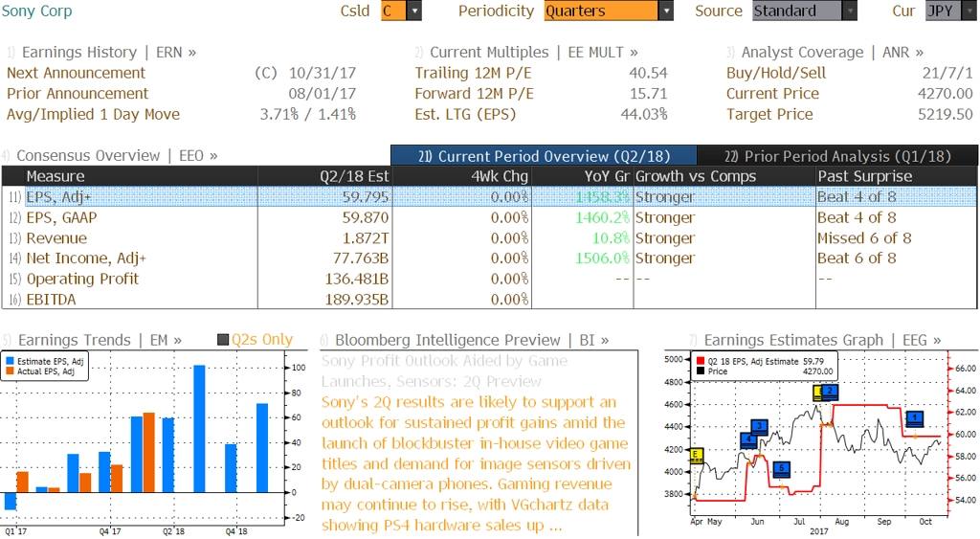Click Missed 6 of 8 surprise cell

click(864, 238)
